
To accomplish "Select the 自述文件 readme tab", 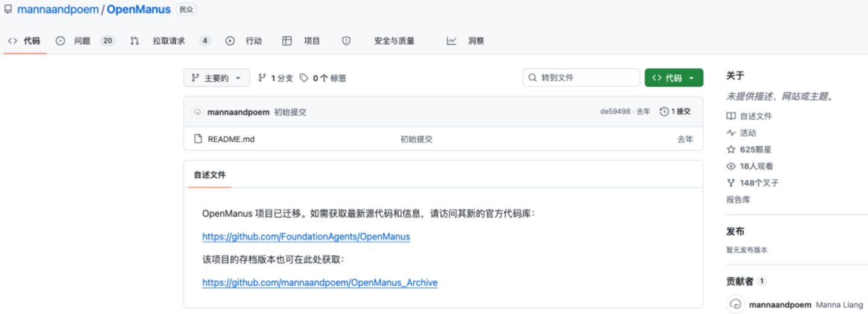I will [210, 175].
